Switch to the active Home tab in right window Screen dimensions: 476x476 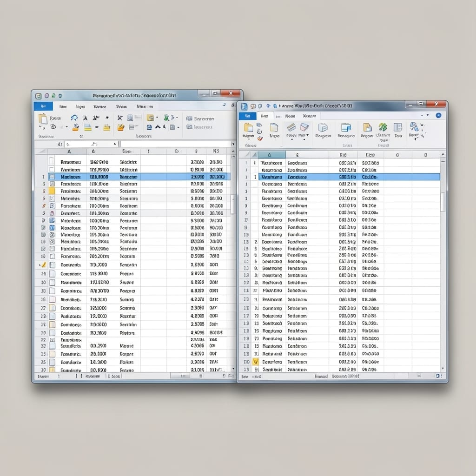(x=264, y=116)
